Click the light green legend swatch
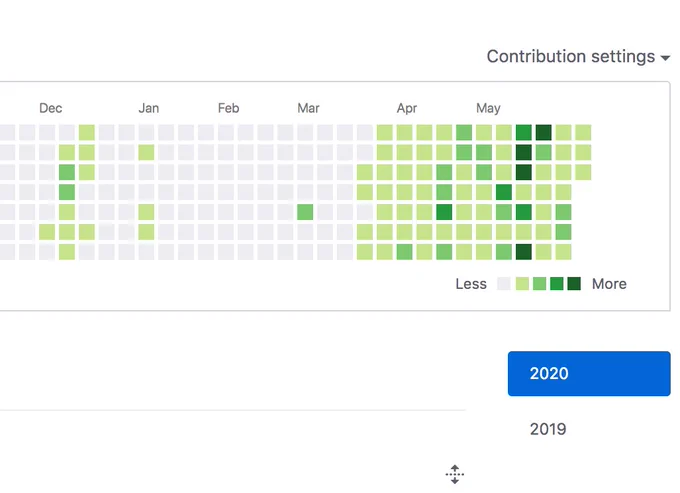680x493 pixels. 522,284
